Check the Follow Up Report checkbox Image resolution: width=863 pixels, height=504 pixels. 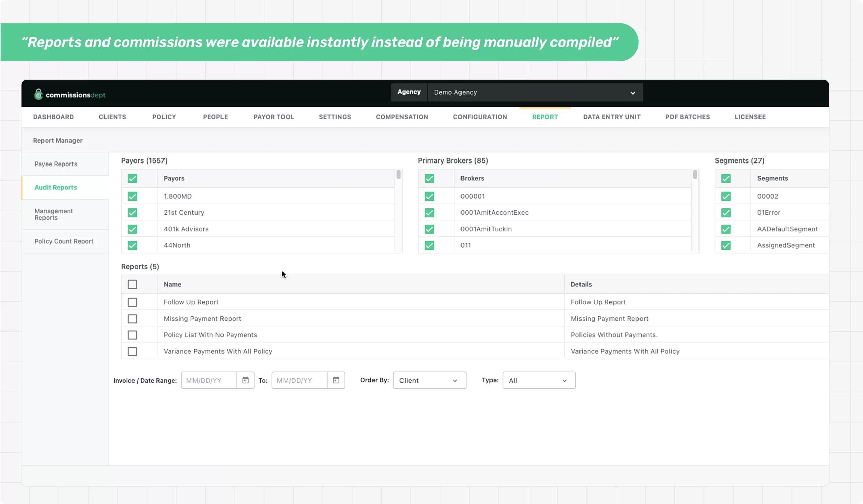click(x=132, y=302)
